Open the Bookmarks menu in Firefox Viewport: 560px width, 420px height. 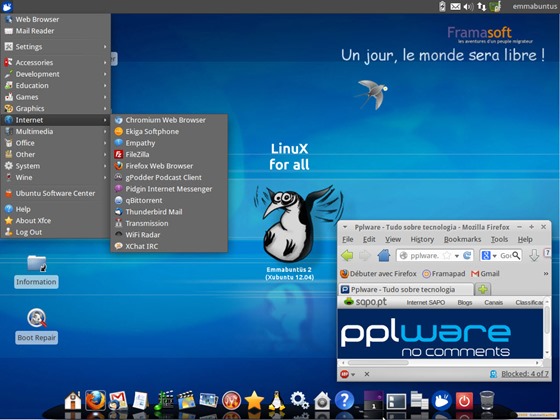coord(462,239)
